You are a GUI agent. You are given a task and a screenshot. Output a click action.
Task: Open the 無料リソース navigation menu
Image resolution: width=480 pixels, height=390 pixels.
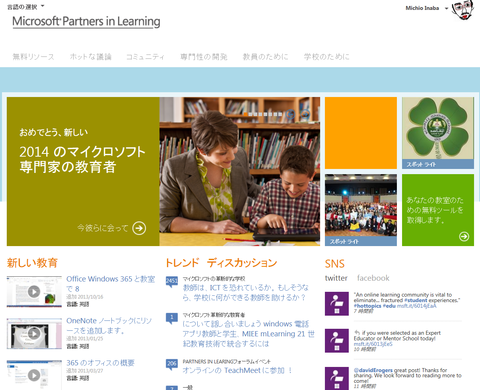[x=33, y=57]
